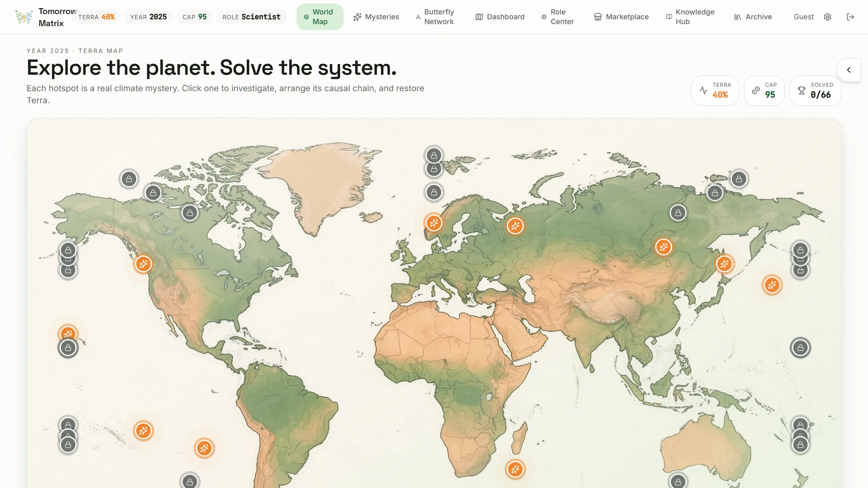Click the SOLVED 0/66 stat card
The image size is (868, 488).
coord(815,91)
